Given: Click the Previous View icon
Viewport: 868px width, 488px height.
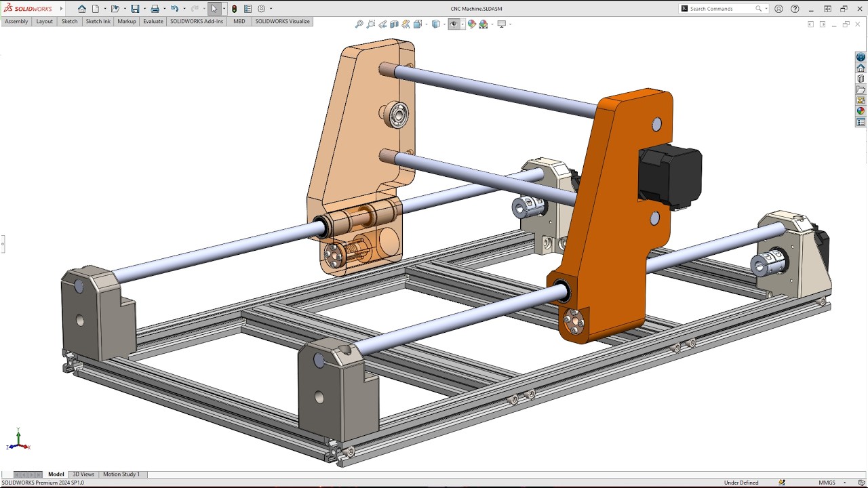Looking at the screenshot, I should click(382, 24).
